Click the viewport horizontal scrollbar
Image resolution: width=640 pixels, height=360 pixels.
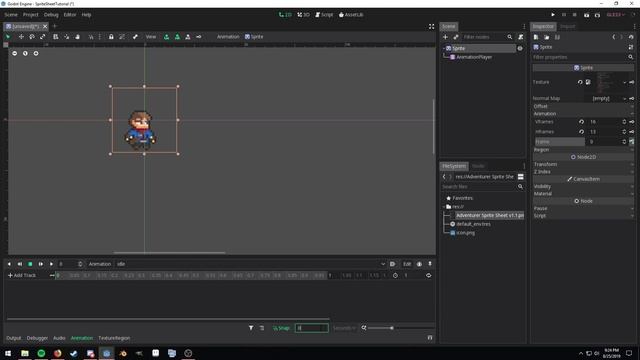point(169,253)
